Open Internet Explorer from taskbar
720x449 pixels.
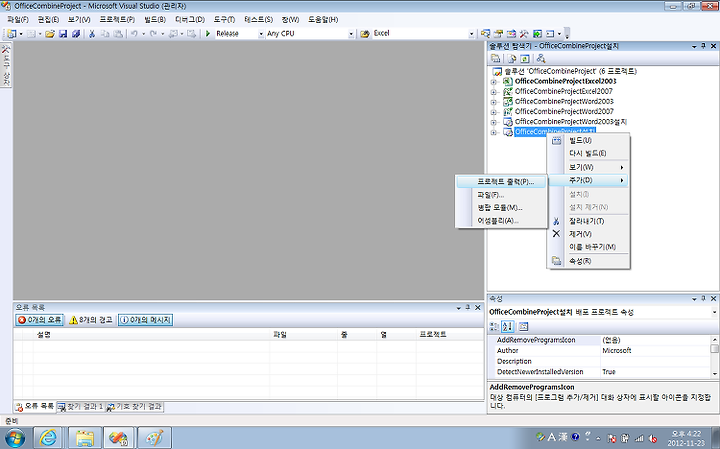click(x=47, y=438)
